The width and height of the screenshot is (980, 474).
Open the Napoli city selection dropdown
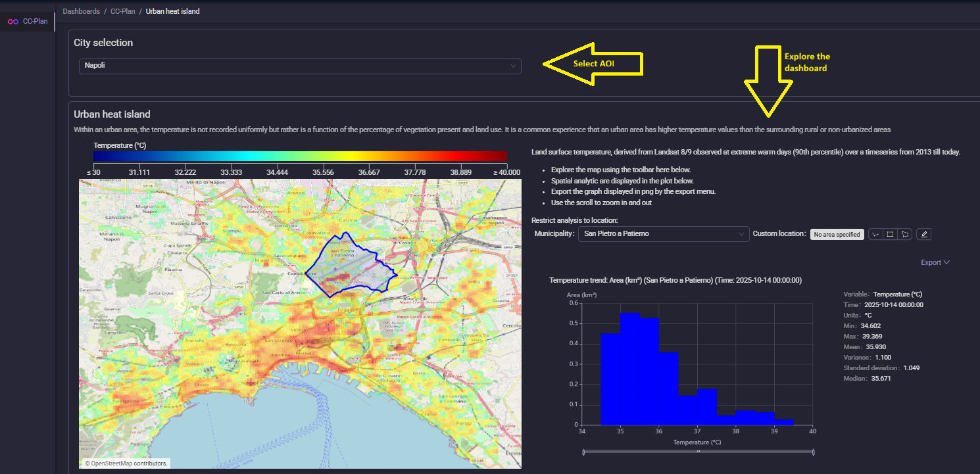(299, 66)
